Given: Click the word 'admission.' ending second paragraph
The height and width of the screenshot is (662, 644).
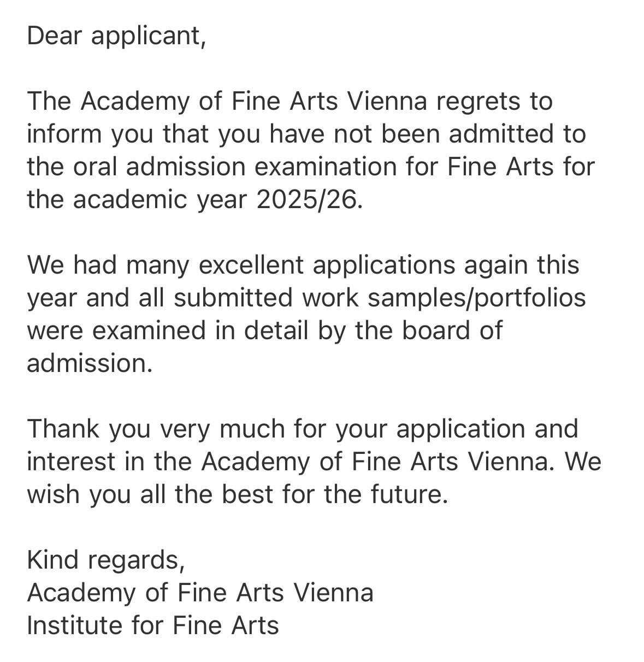Looking at the screenshot, I should [90, 363].
